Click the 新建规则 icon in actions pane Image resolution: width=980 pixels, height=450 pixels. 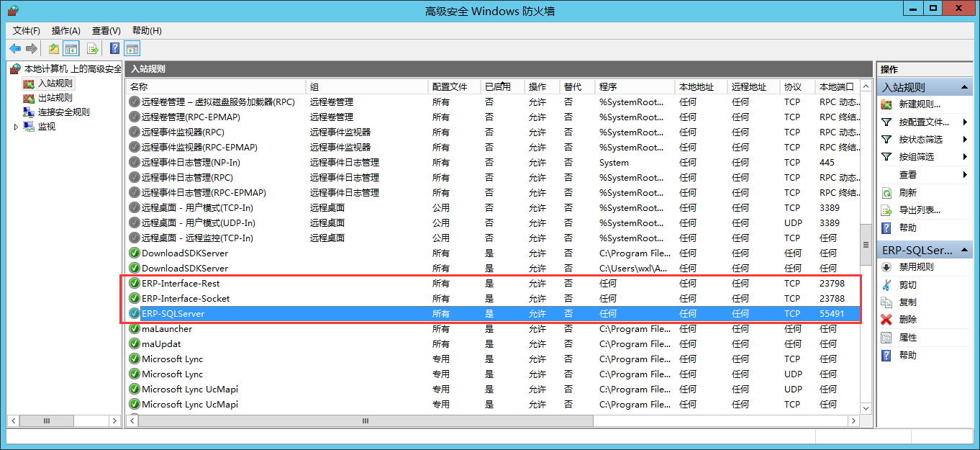coord(886,104)
